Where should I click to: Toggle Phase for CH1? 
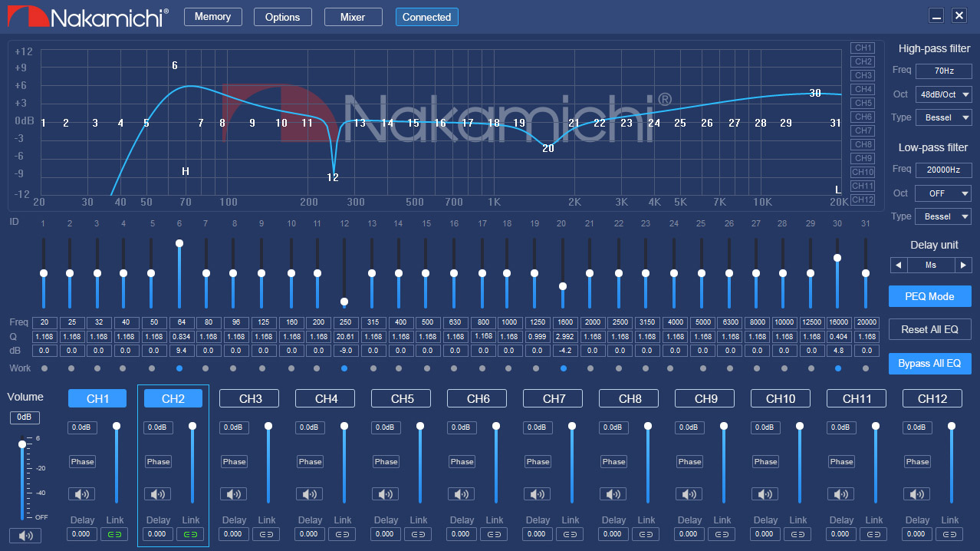[82, 462]
